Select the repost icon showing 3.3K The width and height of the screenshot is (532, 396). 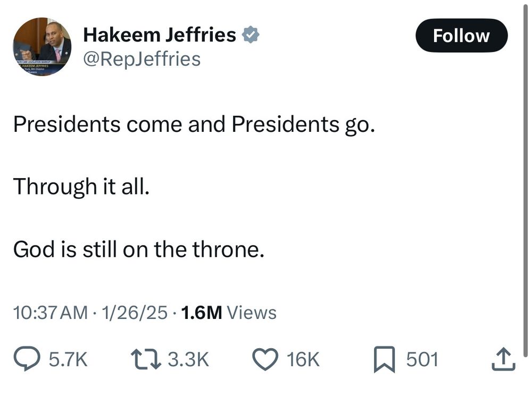(x=189, y=359)
